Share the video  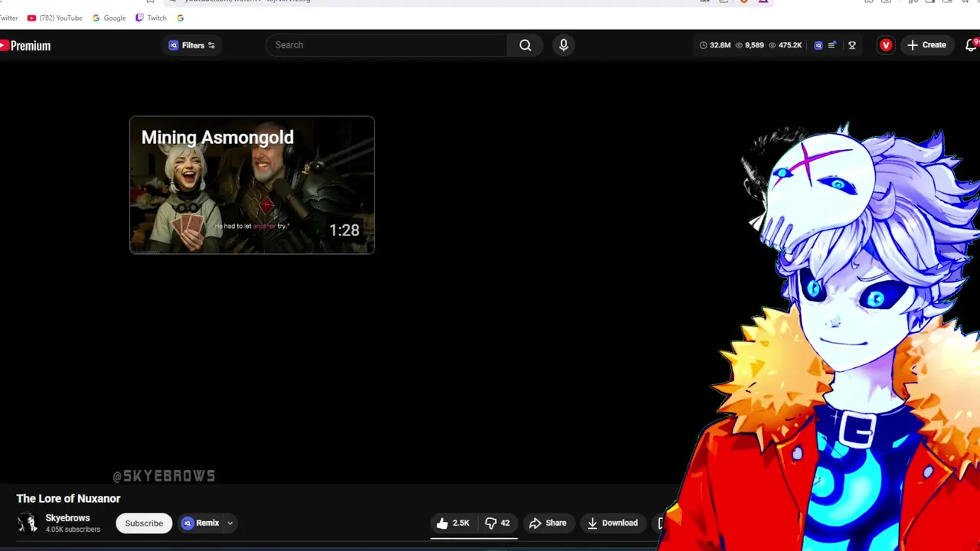pos(548,523)
